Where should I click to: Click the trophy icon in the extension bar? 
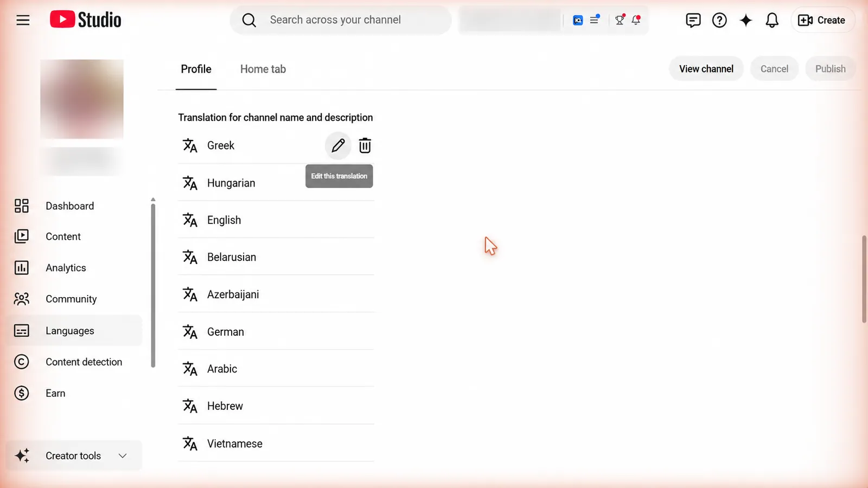tap(620, 20)
